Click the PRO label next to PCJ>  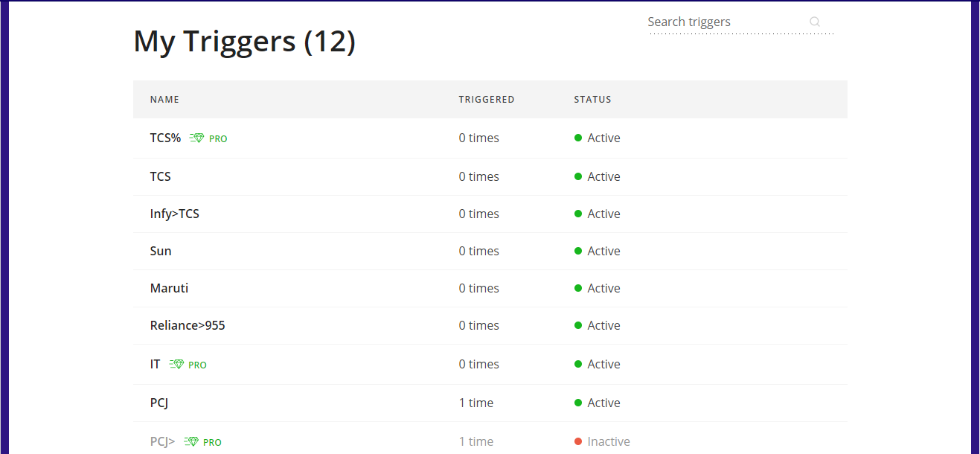coord(212,443)
